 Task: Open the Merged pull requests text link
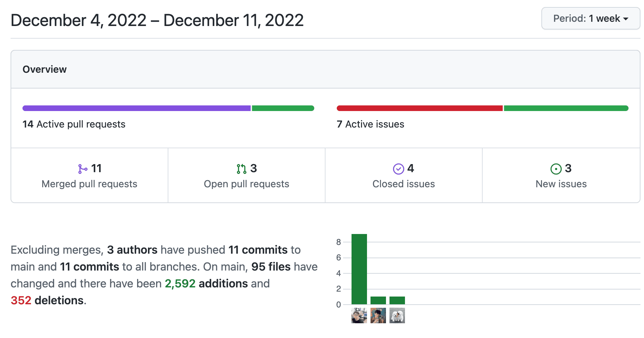pos(89,184)
